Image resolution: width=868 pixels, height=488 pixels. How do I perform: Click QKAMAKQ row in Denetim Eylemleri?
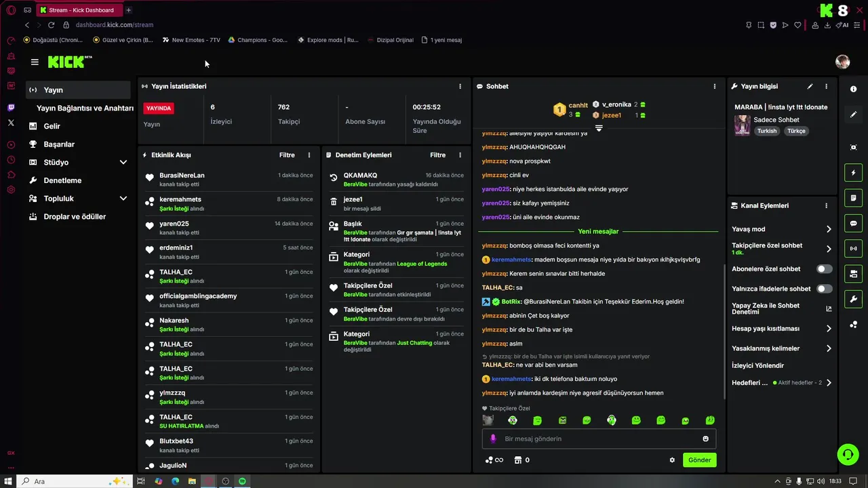point(396,180)
